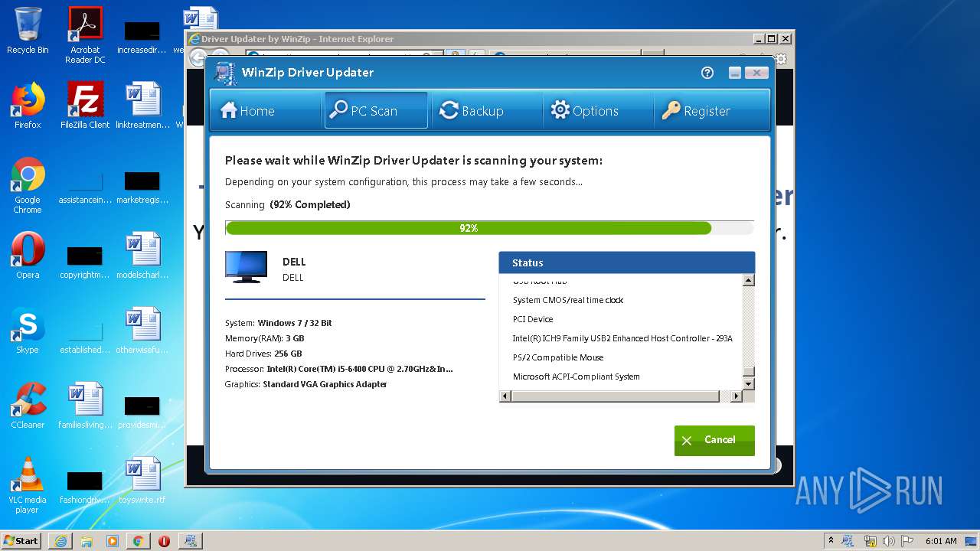Go to the Options tab
This screenshot has height=551, width=980.
(x=598, y=110)
